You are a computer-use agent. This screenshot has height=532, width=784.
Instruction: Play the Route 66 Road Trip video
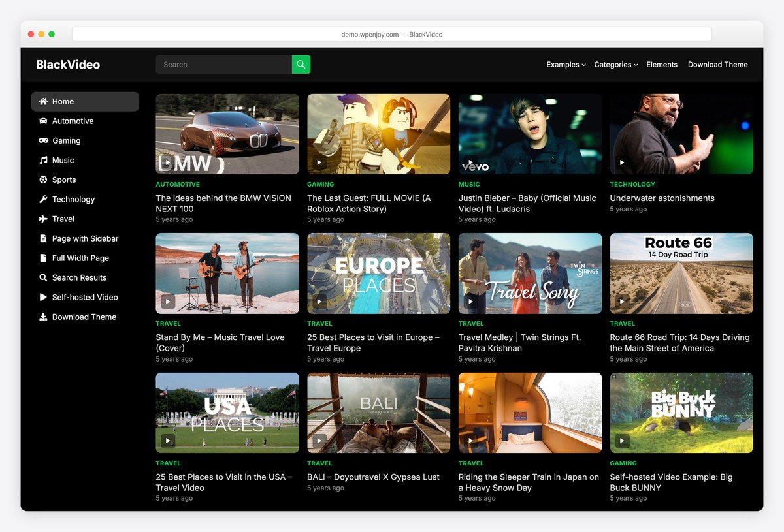pos(622,302)
